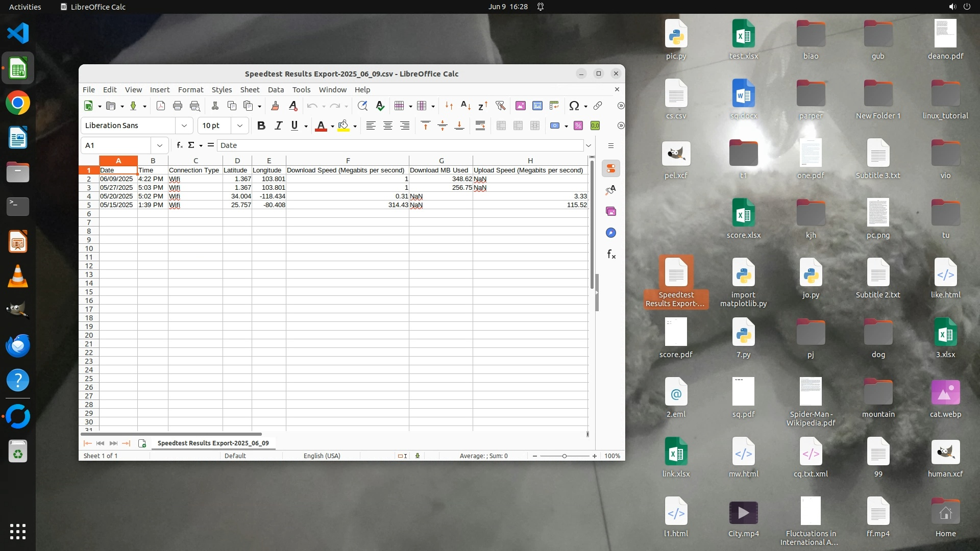Expand the Name Box dropdown
980x551 pixels.
(160, 145)
